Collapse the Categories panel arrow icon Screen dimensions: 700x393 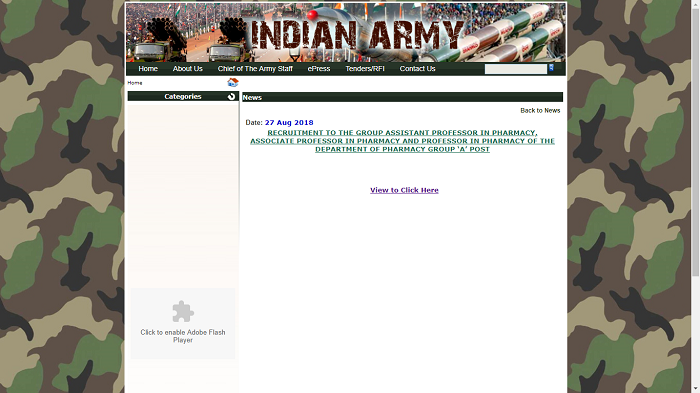[231, 96]
